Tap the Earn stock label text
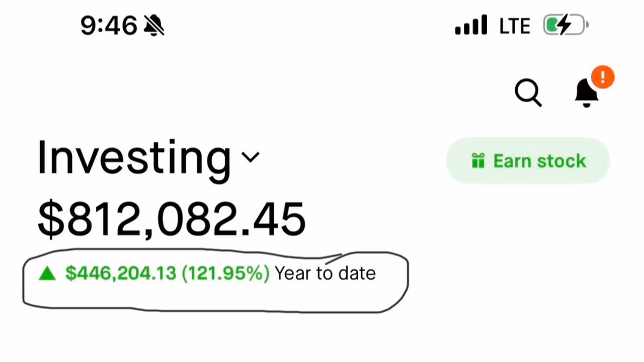 tap(540, 161)
